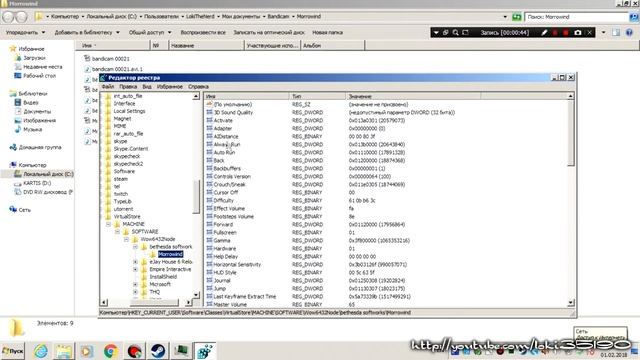The height and width of the screenshot is (360, 640).
Task: Collapse the Wow6432Node key
Action: pyautogui.click(x=126, y=239)
